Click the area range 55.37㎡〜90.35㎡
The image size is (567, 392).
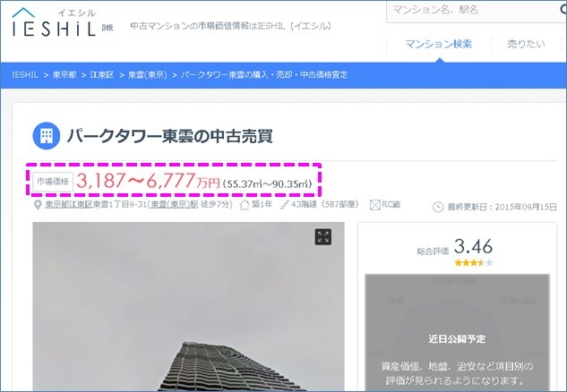point(268,183)
